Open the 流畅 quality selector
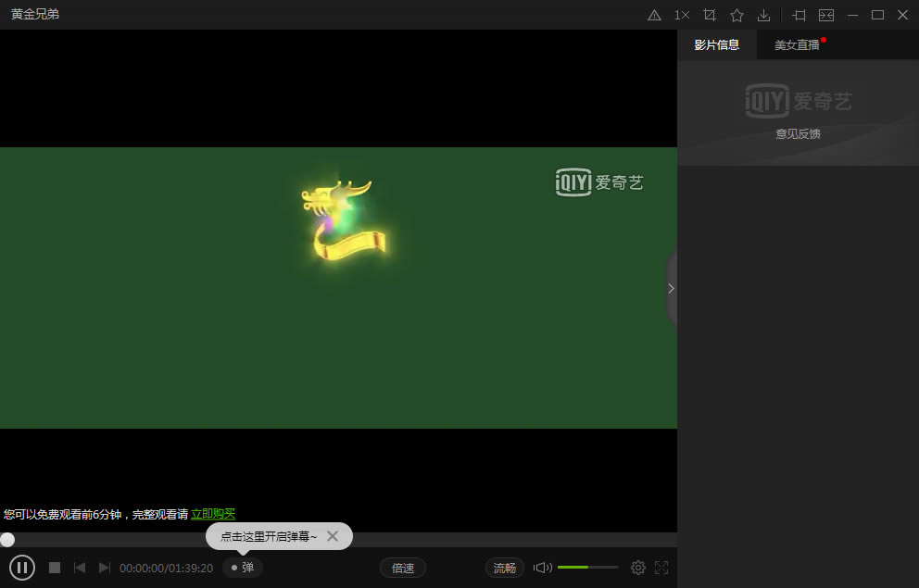The width and height of the screenshot is (919, 588). point(504,568)
